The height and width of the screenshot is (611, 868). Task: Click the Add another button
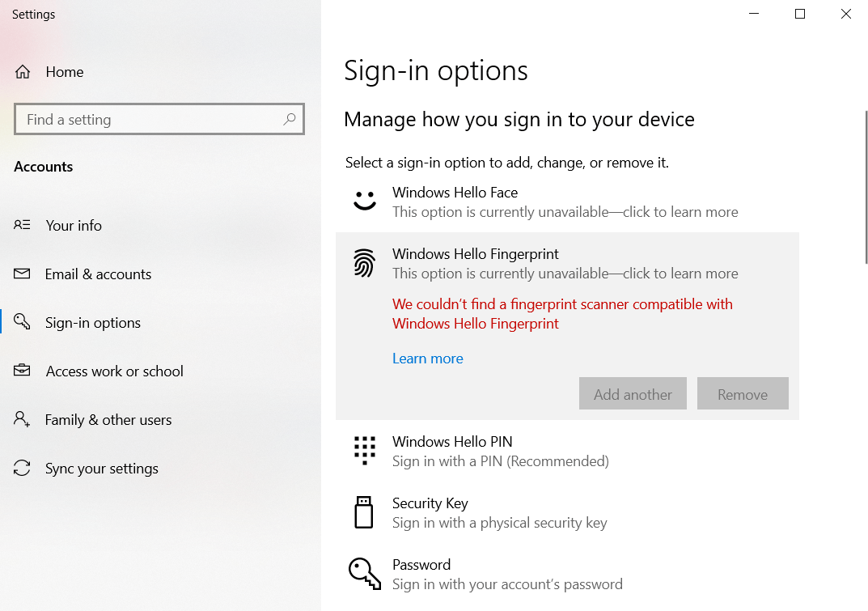(x=633, y=393)
